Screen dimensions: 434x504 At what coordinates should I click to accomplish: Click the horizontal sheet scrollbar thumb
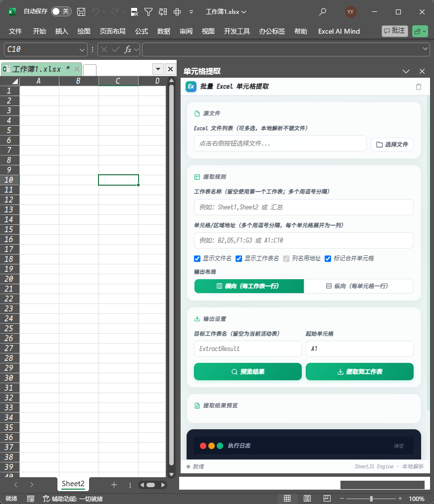[x=150, y=485]
